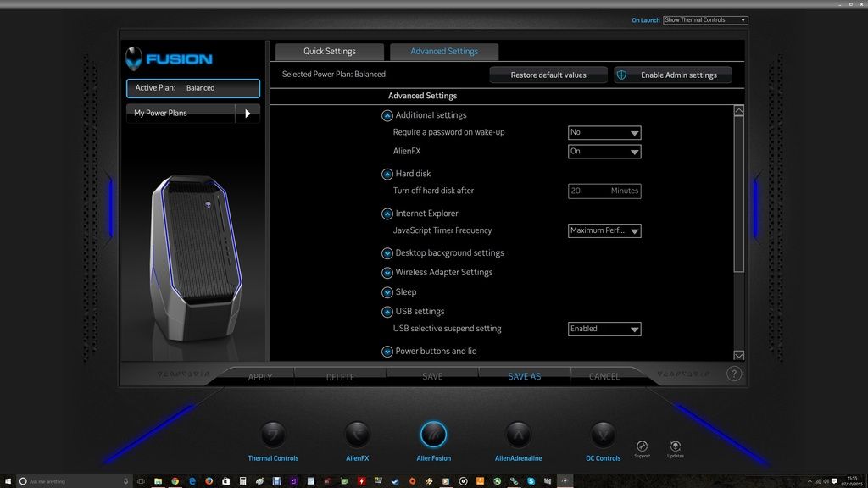Open the AlienFX module icon

click(x=357, y=435)
